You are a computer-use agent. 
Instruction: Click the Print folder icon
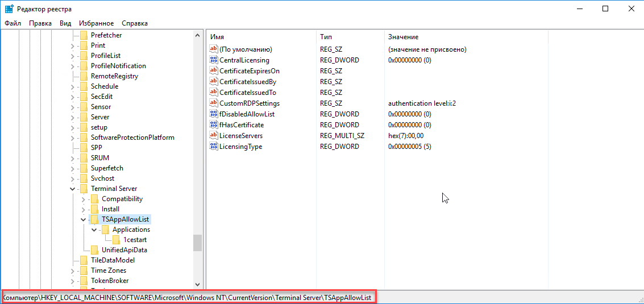84,45
